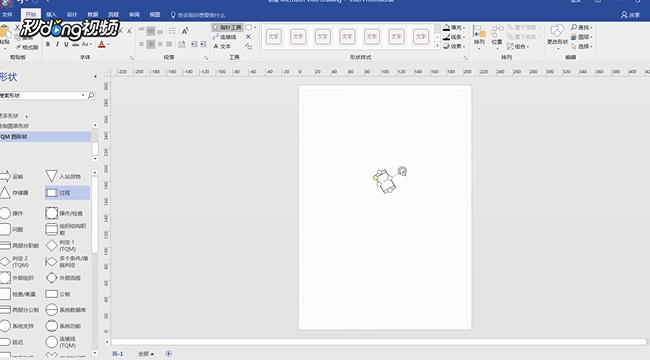Image resolution: width=650 pixels, height=360 pixels.
Task: Open Select (选择) dropdown
Action: coord(582,46)
